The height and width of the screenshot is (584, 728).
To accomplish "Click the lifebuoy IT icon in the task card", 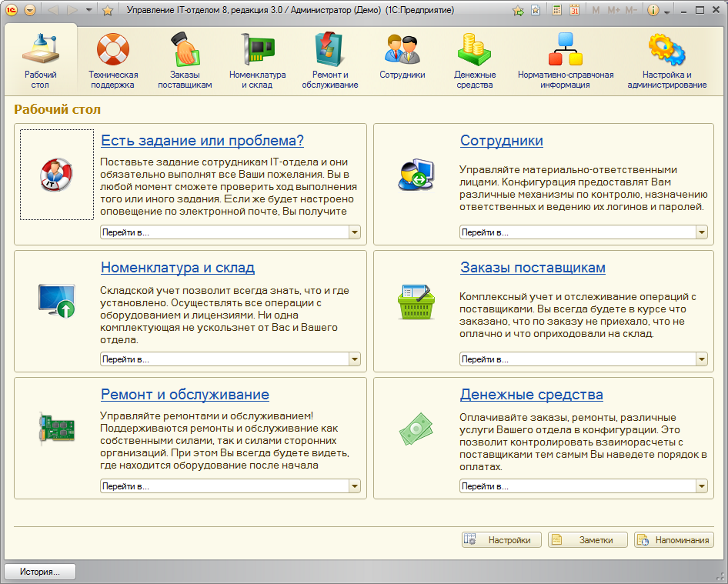I will [57, 175].
